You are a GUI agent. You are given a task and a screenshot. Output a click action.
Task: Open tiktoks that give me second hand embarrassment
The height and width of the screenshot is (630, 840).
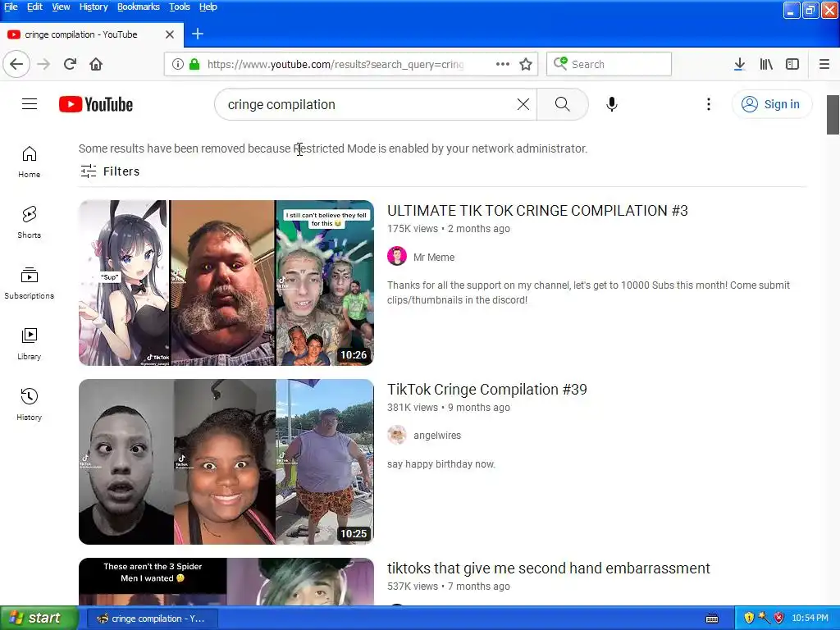point(549,568)
